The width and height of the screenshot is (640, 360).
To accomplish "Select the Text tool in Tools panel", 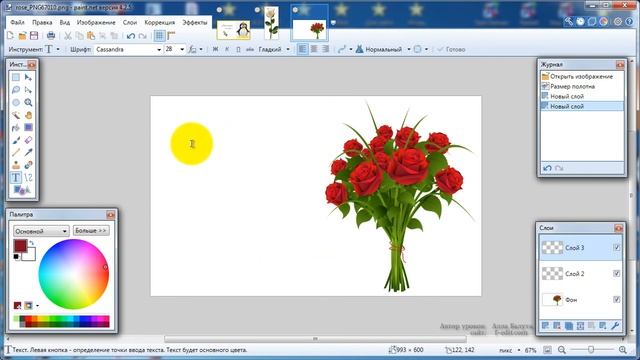I will 16,178.
